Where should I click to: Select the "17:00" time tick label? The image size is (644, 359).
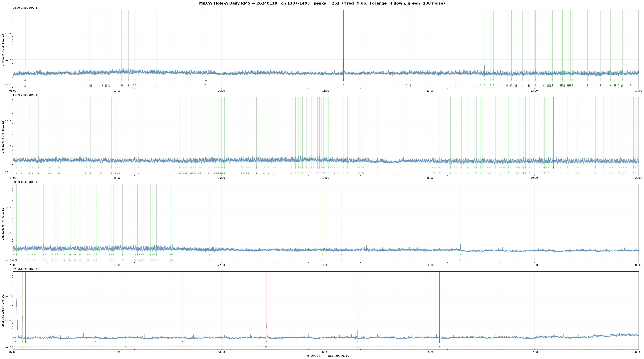tap(326, 178)
